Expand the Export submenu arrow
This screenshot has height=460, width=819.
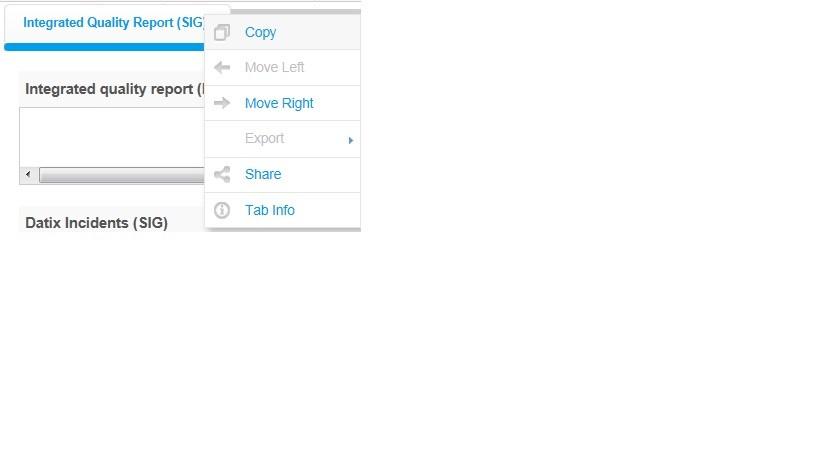pyautogui.click(x=350, y=140)
